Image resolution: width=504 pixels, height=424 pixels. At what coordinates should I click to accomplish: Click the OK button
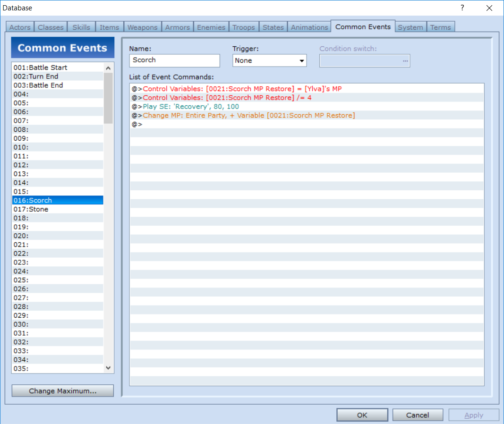(x=362, y=415)
